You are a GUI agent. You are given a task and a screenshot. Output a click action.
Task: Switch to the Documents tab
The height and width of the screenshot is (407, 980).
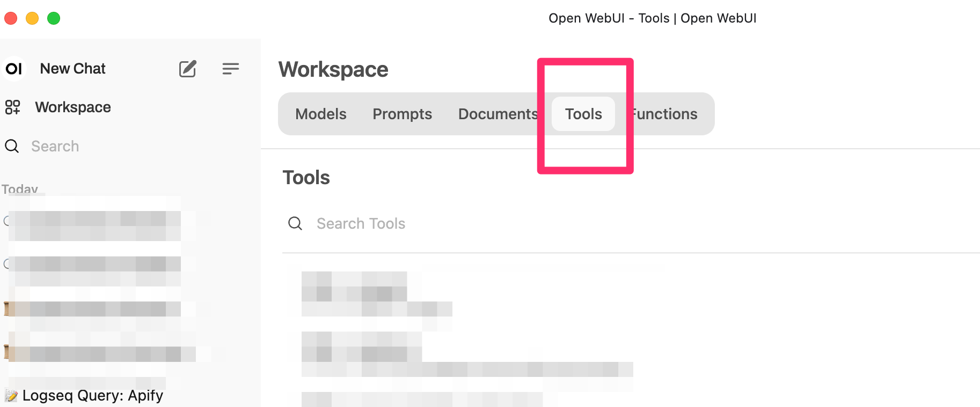tap(498, 114)
